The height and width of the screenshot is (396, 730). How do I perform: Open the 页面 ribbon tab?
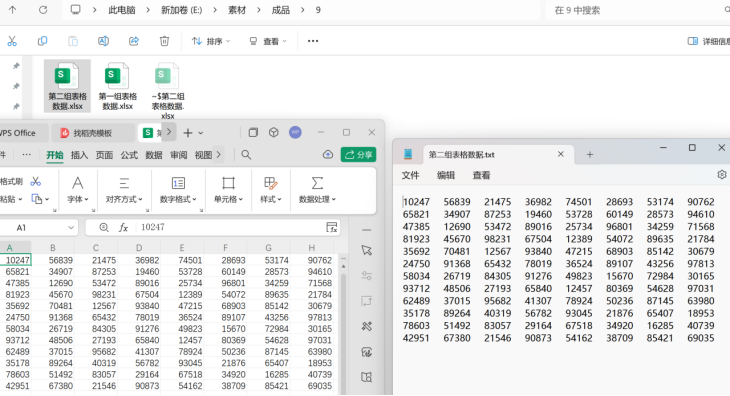pyautogui.click(x=104, y=155)
